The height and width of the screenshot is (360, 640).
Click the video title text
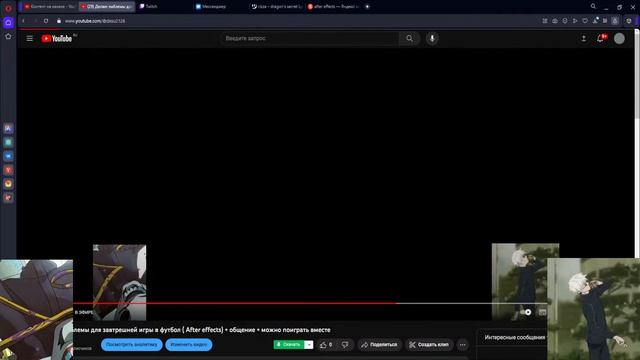[202, 330]
